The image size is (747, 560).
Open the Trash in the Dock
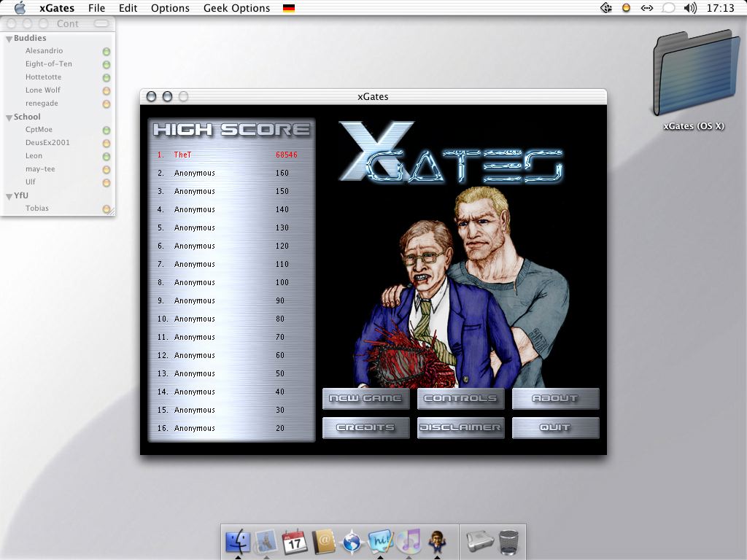pyautogui.click(x=508, y=542)
